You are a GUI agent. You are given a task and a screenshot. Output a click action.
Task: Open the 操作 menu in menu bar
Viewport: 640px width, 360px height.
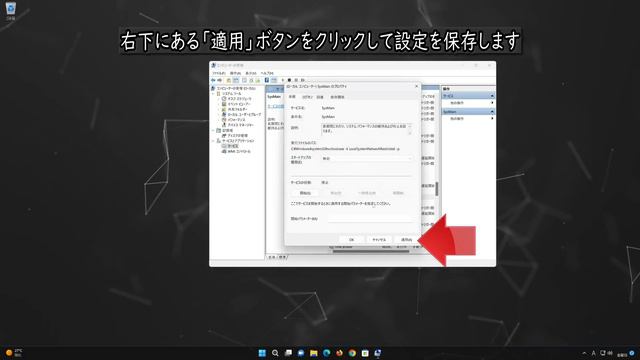235,73
